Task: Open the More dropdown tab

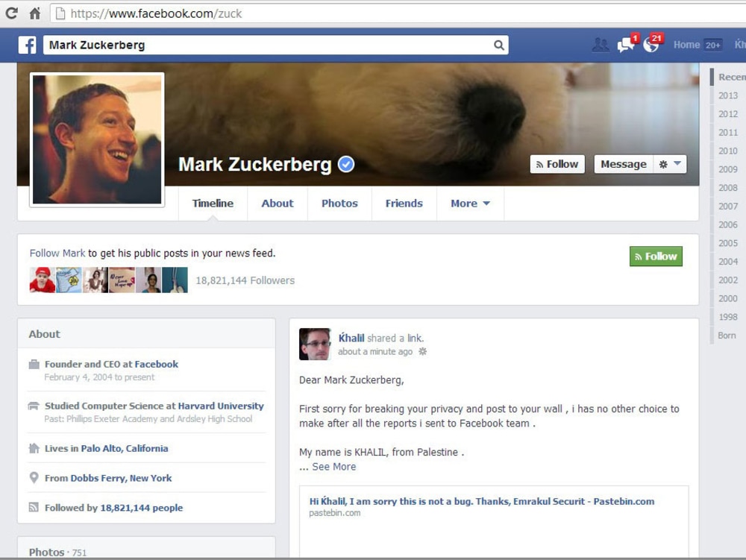Action: click(x=470, y=204)
